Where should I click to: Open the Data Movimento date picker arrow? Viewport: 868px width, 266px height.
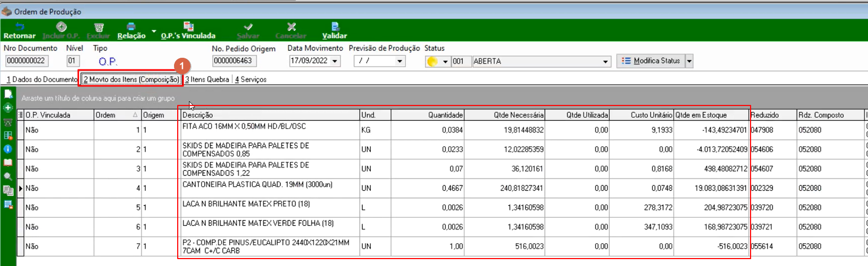click(335, 61)
